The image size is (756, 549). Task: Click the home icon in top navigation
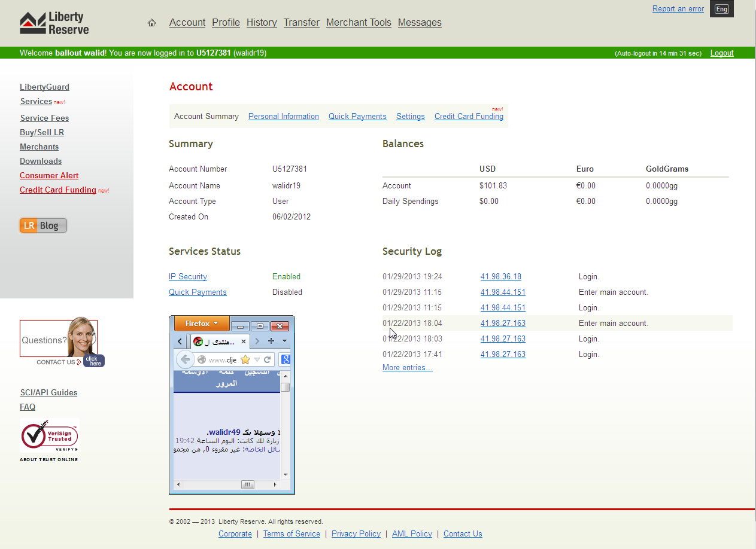coord(151,23)
